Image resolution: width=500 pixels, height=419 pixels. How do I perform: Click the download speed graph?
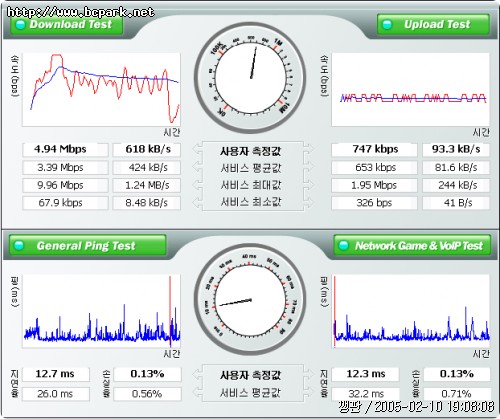pos(101,89)
